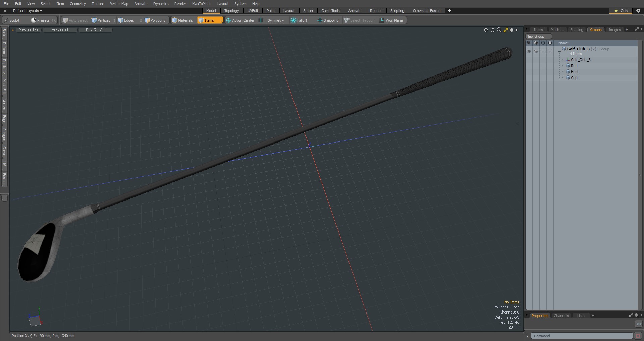This screenshot has height=341, width=644.
Task: Click the Golf_Club_3 locator item icon
Action: click(568, 60)
